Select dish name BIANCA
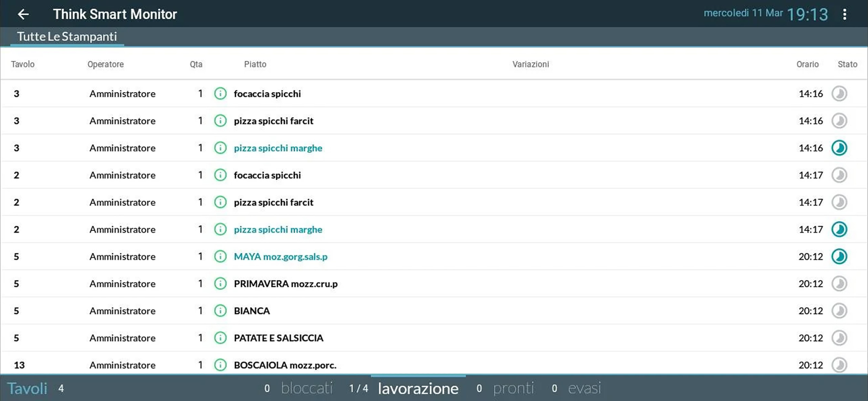The height and width of the screenshot is (401, 868). click(x=252, y=311)
